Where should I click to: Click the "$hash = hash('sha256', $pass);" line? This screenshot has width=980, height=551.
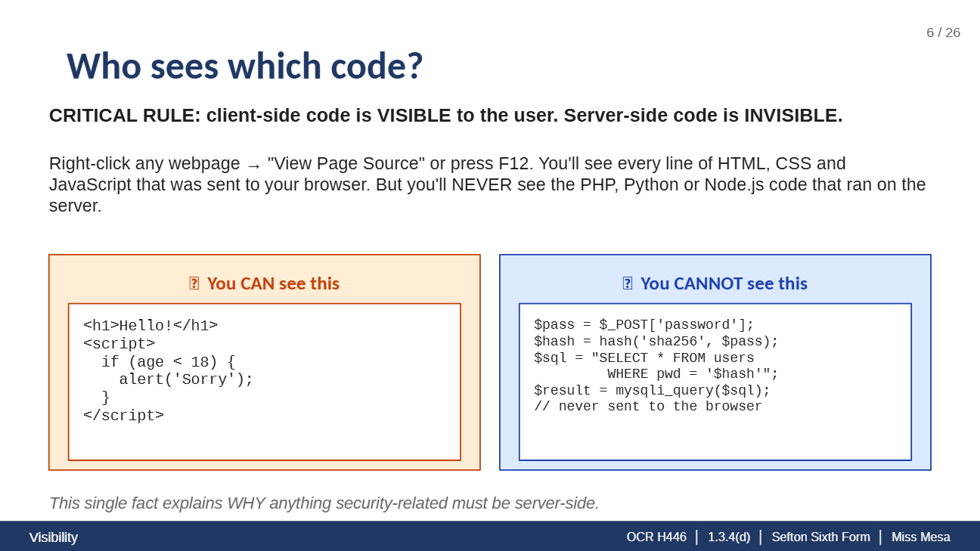[656, 342]
